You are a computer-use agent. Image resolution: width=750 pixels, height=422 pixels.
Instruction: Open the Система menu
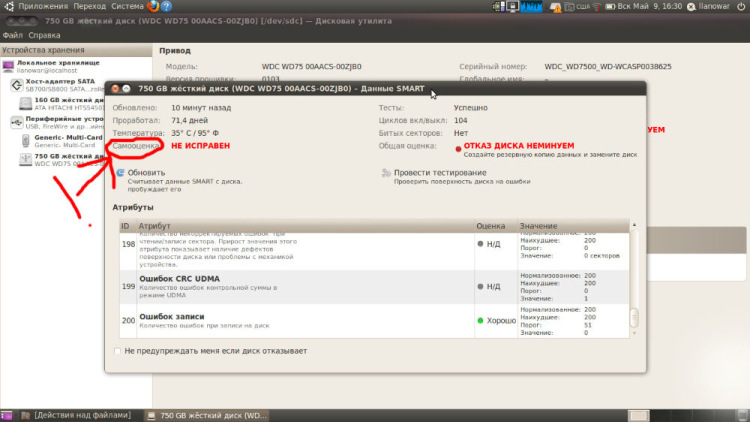pyautogui.click(x=127, y=6)
